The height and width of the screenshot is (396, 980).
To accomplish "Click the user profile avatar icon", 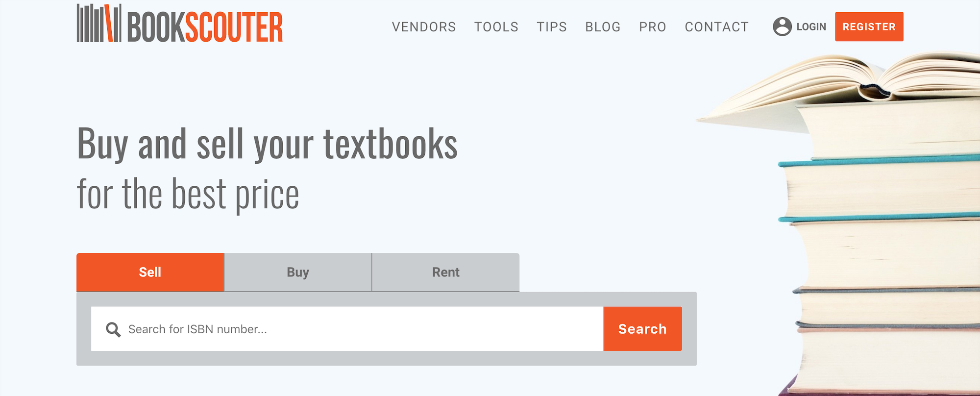I will 782,26.
